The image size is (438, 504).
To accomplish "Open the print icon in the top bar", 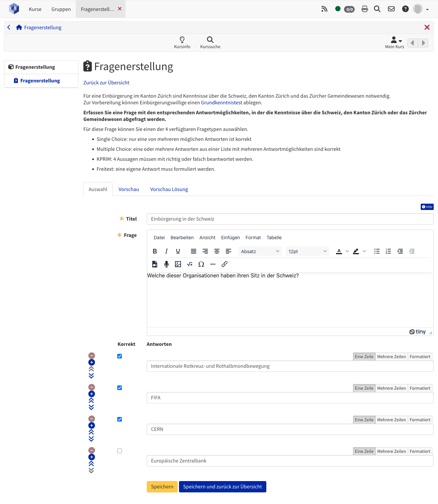I will pos(365,9).
